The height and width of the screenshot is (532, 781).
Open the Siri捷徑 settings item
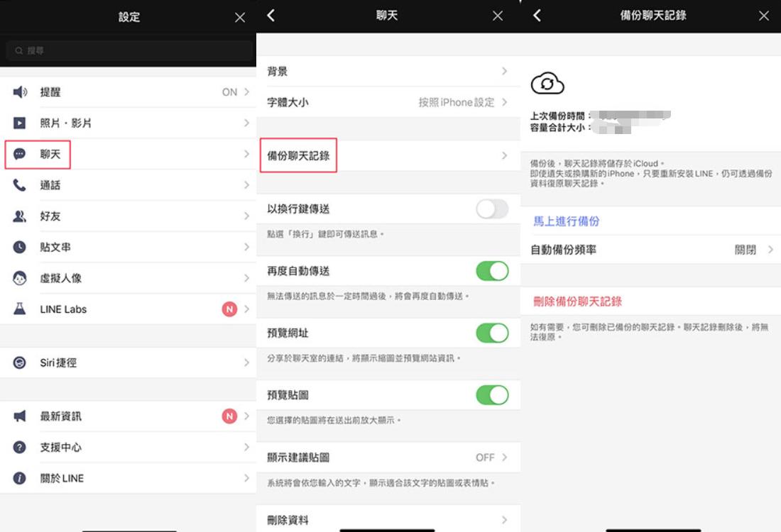[x=129, y=362]
